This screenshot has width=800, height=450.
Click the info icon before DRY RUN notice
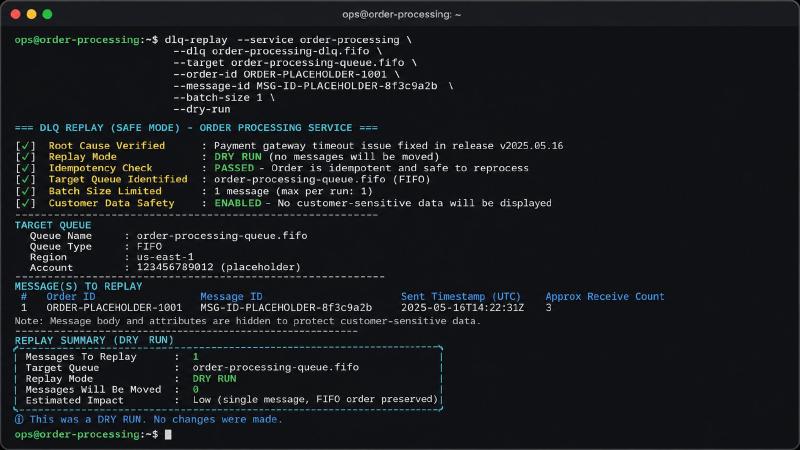(x=19, y=419)
